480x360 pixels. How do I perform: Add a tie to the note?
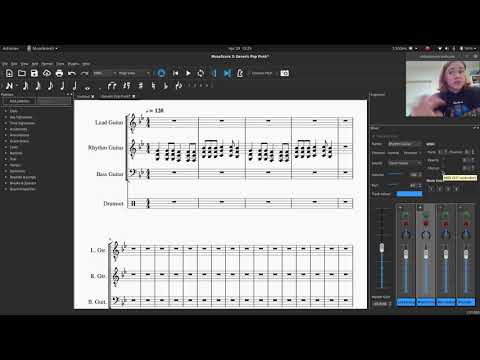tap(112, 86)
